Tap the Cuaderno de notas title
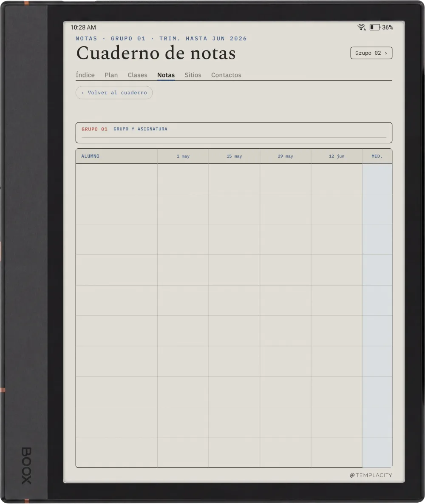This screenshot has height=504, width=425. coord(156,53)
